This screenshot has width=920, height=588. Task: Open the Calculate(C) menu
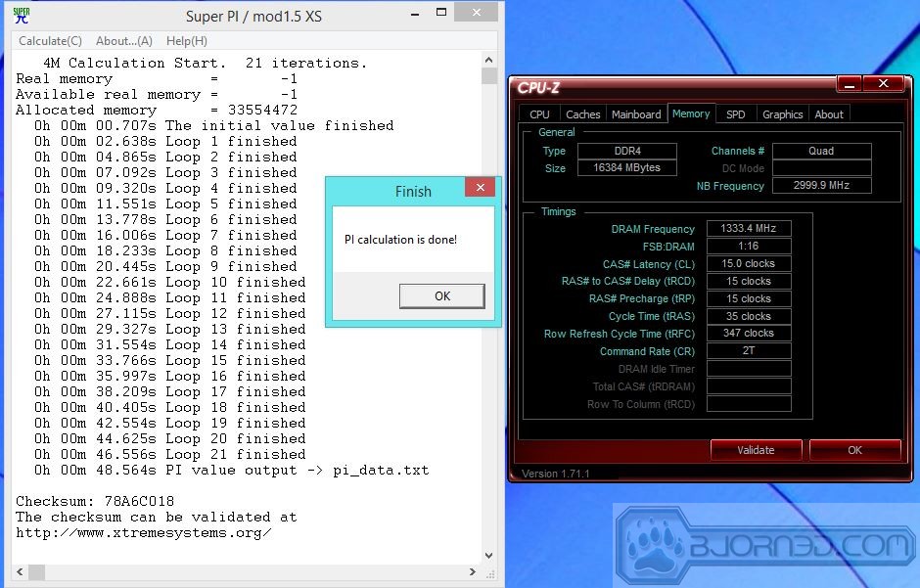tap(51, 41)
